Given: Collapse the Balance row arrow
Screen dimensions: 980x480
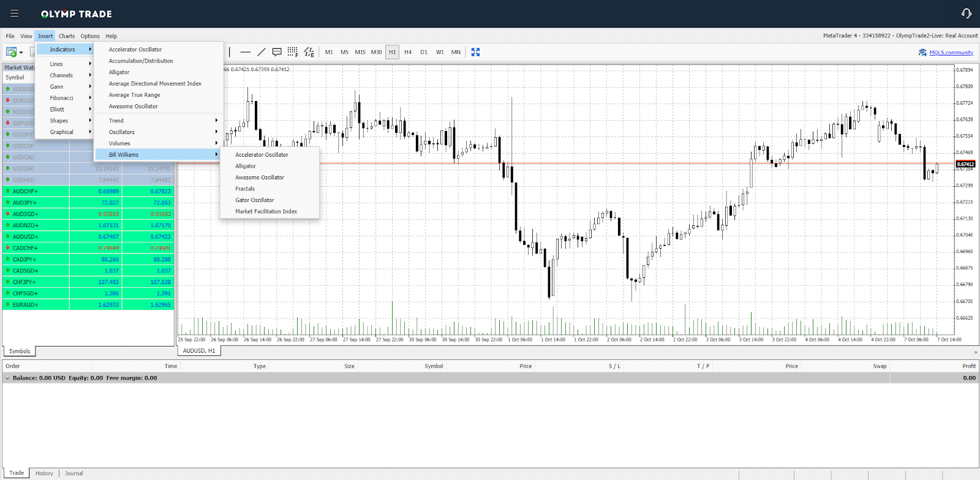Looking at the screenshot, I should click(x=7, y=378).
